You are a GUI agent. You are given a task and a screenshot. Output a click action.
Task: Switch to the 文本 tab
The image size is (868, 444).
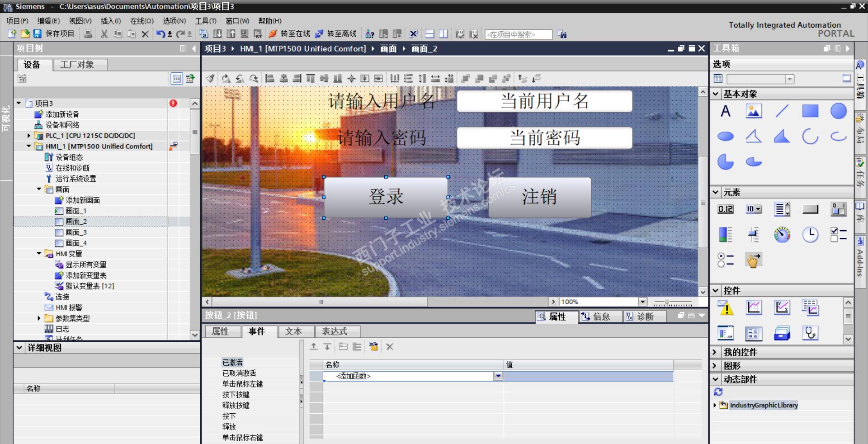click(296, 331)
